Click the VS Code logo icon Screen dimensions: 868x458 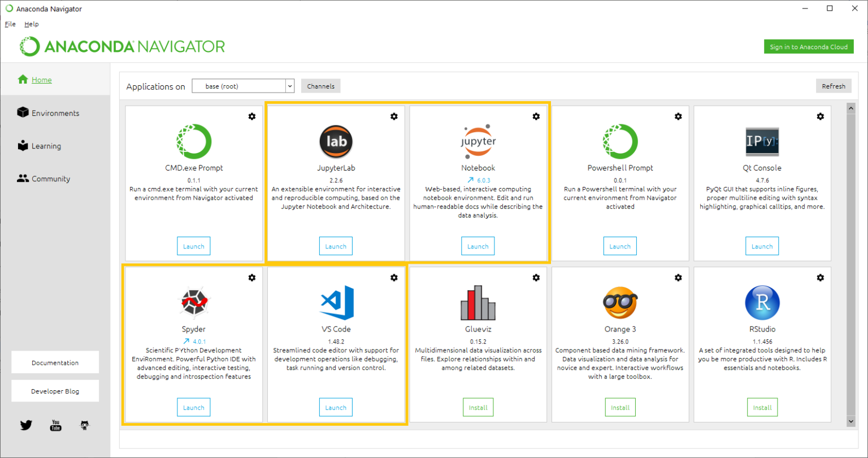point(336,302)
